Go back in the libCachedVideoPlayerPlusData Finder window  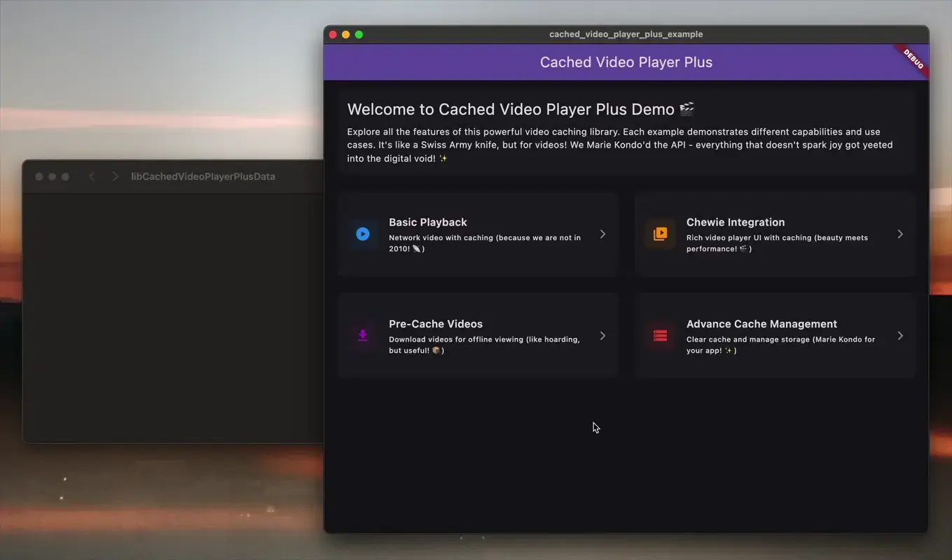coord(92,176)
